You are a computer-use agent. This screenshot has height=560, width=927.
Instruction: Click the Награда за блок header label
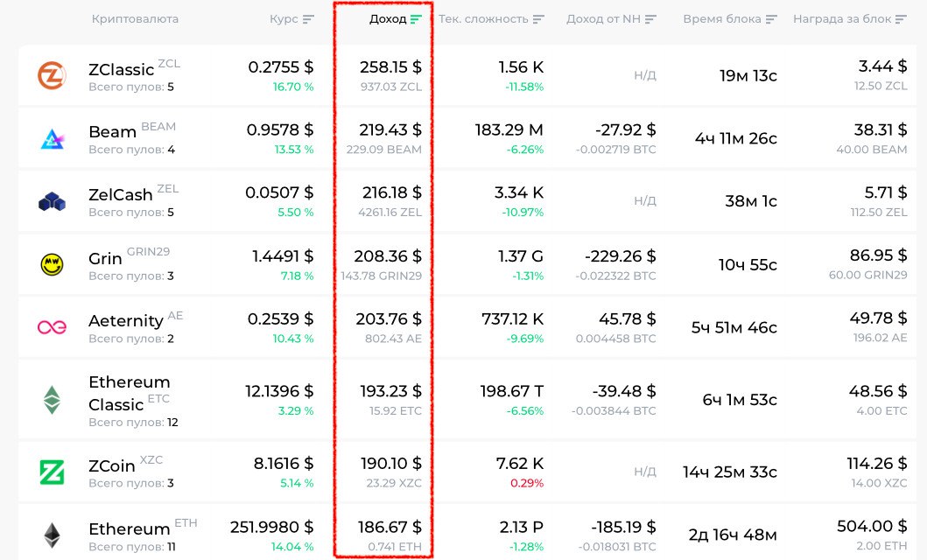pyautogui.click(x=842, y=19)
